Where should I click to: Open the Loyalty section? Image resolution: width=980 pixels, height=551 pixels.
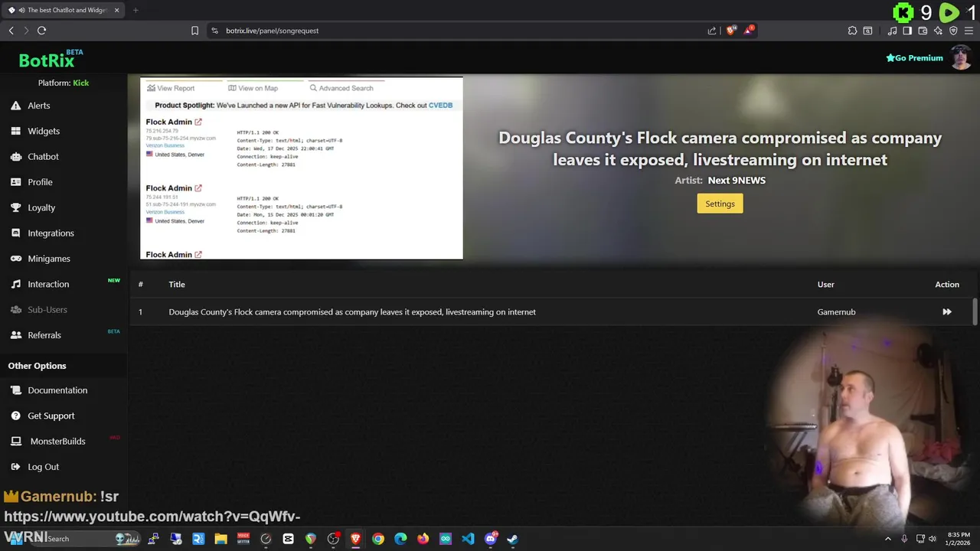[41, 207]
